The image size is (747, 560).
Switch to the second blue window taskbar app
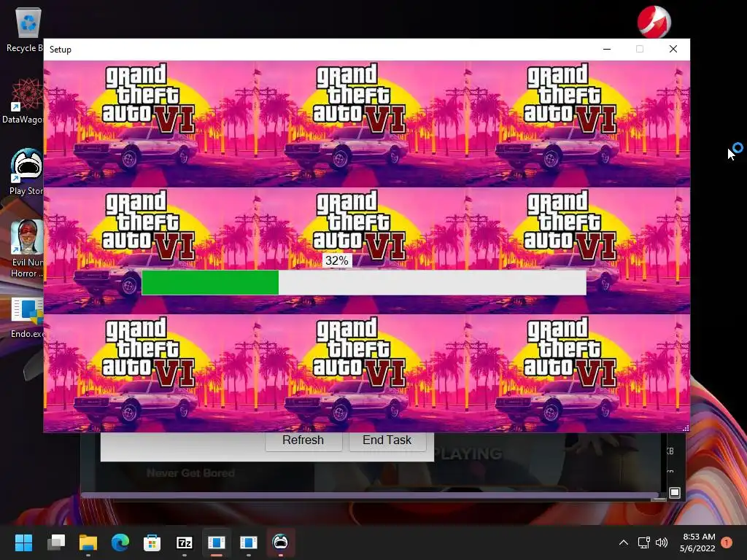coord(248,542)
